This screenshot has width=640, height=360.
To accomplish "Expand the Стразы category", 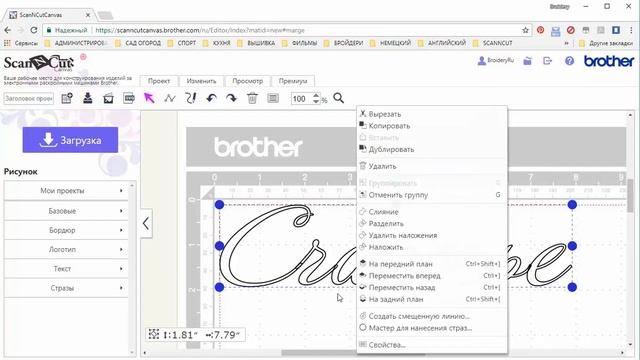I will (66, 288).
